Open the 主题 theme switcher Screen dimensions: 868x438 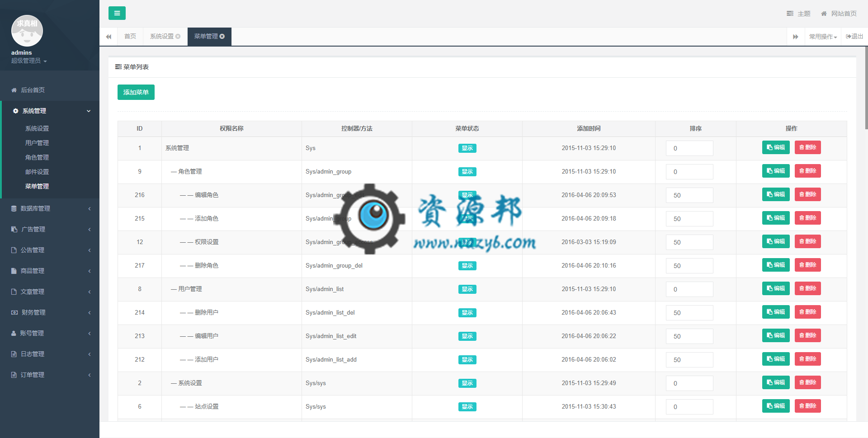pyautogui.click(x=799, y=14)
